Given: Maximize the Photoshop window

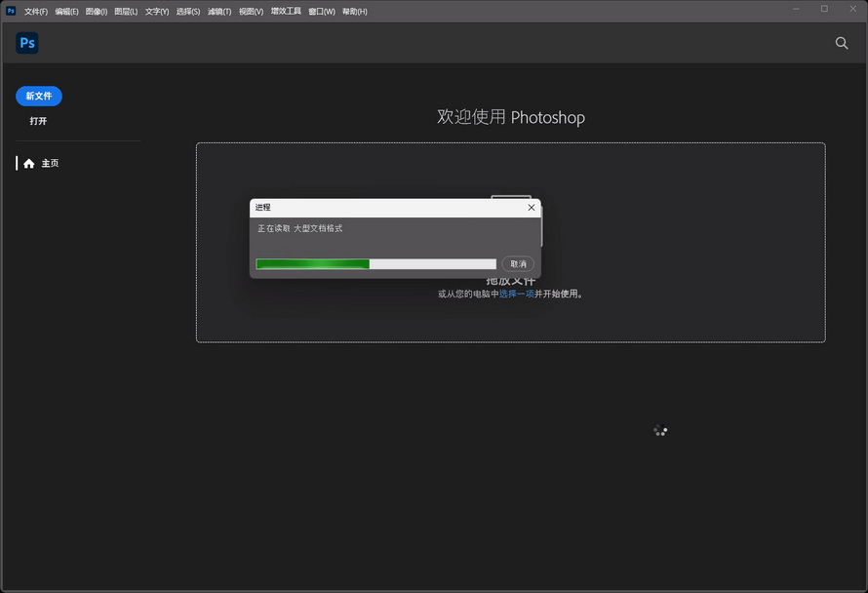Looking at the screenshot, I should [824, 9].
